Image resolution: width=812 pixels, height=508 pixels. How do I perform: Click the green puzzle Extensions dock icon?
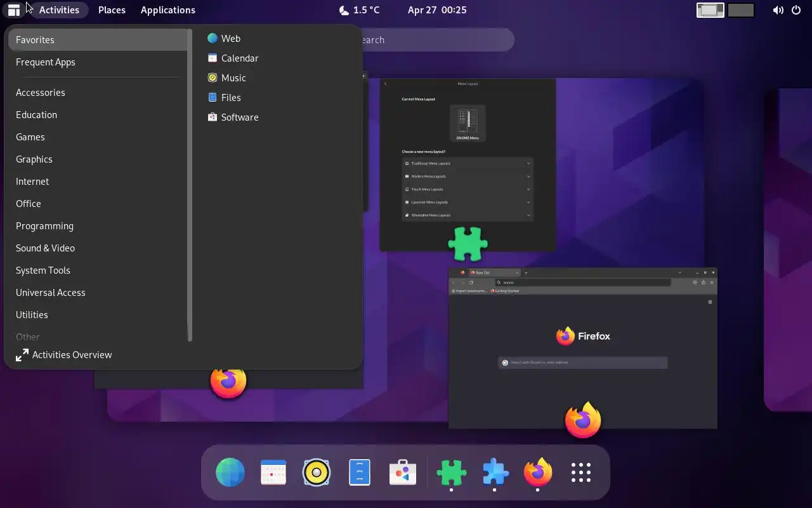pyautogui.click(x=452, y=472)
